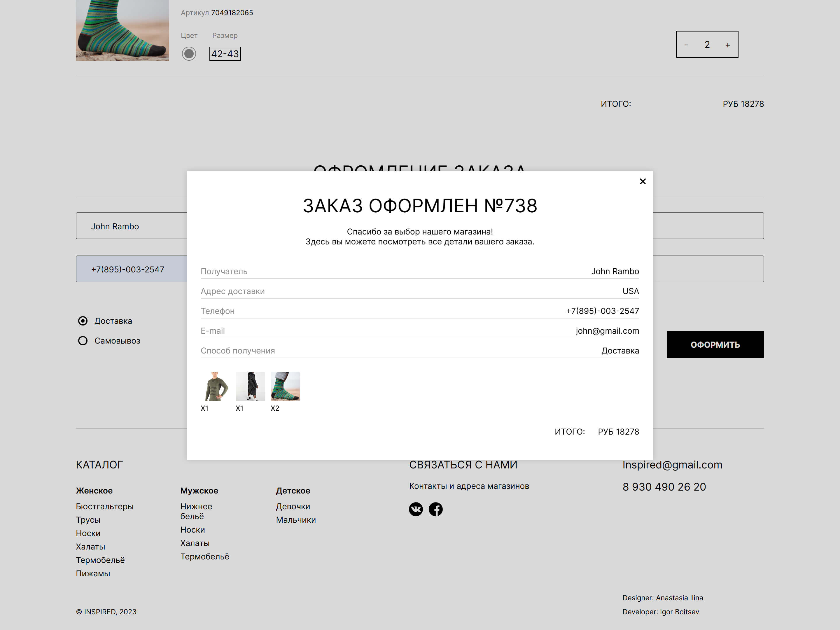
Task: Select size 42-43
Action: coord(225,54)
